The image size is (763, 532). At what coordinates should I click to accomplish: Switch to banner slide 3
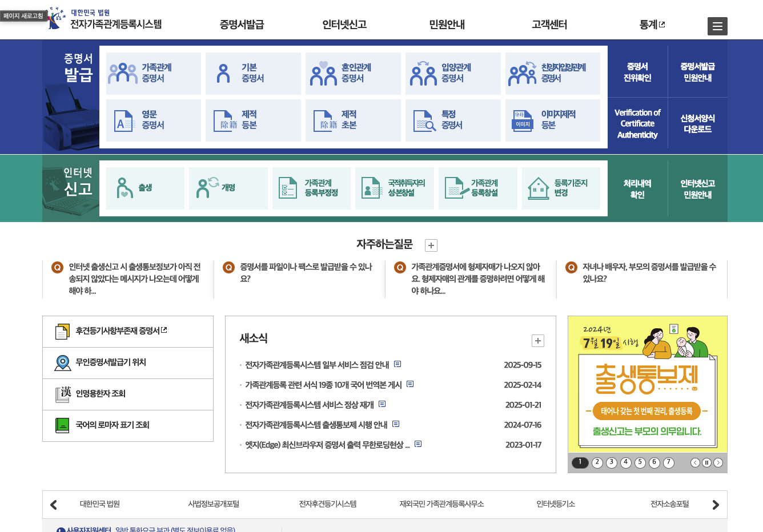point(612,463)
